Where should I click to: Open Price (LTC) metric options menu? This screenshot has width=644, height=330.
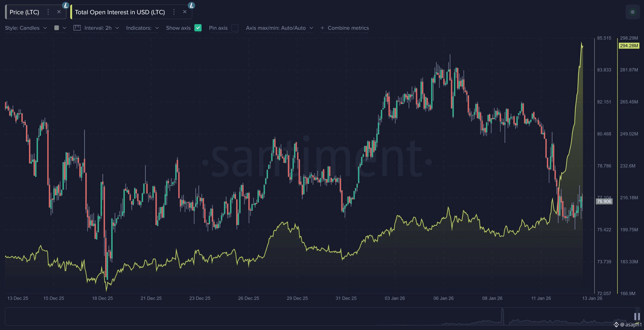pos(48,12)
